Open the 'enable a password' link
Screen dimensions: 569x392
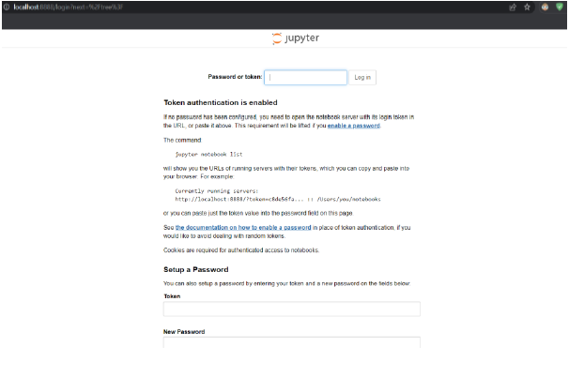coord(353,126)
